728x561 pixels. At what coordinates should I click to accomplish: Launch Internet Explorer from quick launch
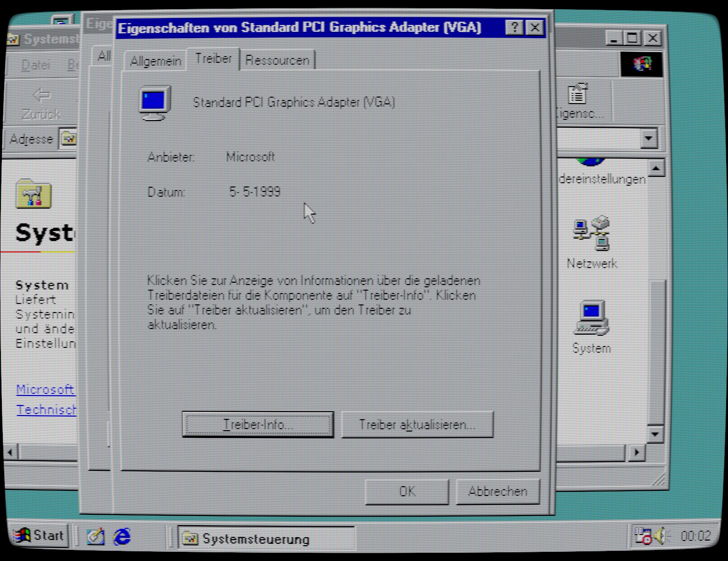122,537
